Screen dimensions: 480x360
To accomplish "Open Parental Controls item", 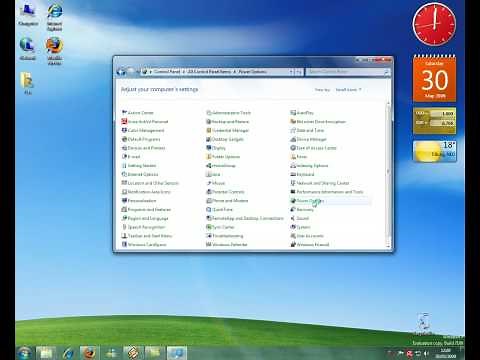I will pos(225,192).
